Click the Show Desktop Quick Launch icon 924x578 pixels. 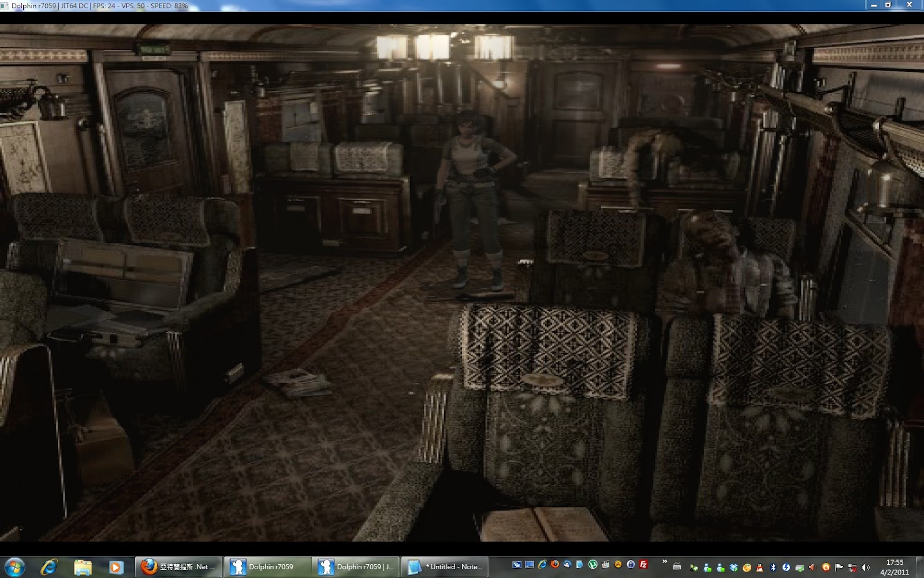tap(530, 565)
